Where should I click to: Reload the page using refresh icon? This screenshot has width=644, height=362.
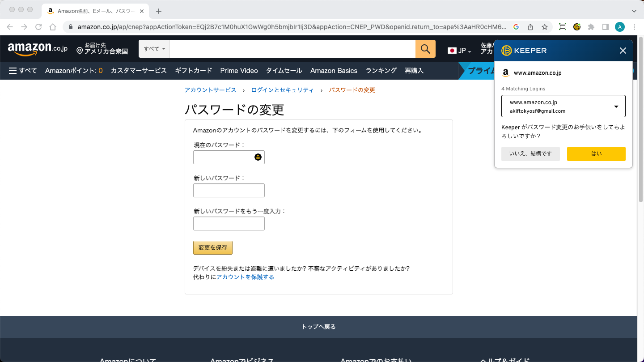point(38,27)
